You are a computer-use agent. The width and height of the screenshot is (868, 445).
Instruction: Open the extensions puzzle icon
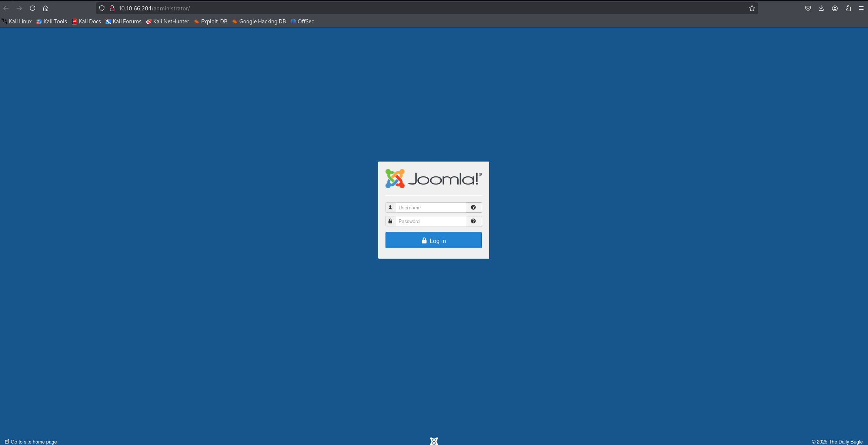click(848, 8)
